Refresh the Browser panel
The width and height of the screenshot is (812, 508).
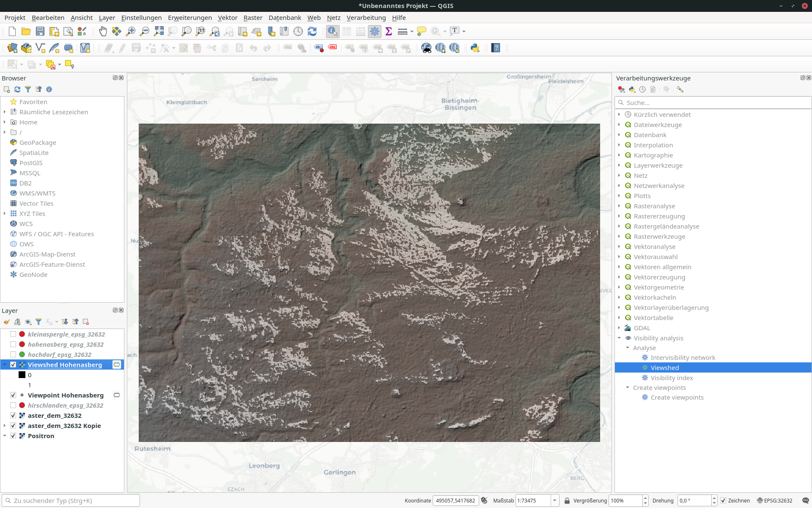click(17, 89)
